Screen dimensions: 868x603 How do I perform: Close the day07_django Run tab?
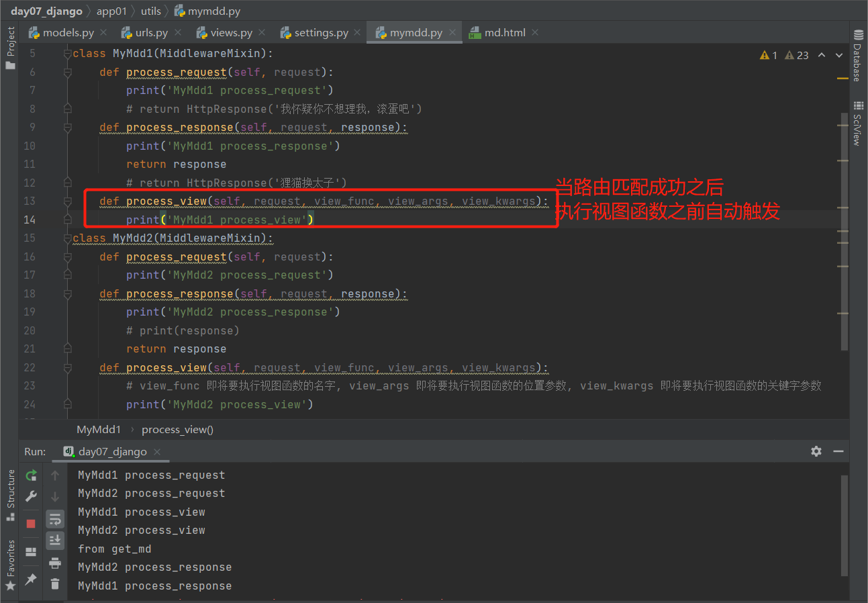(x=156, y=451)
